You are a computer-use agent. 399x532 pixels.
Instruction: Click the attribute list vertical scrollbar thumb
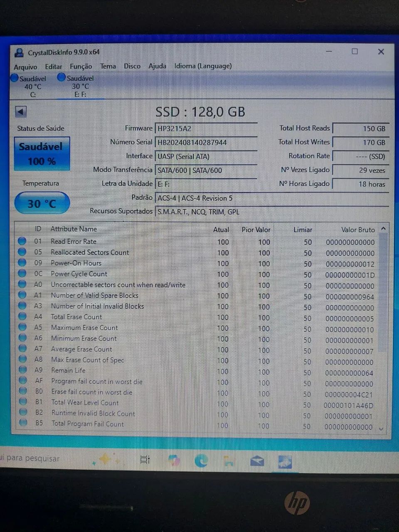(383, 293)
